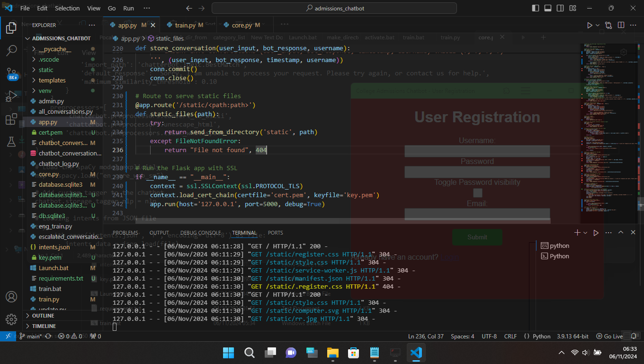
Task: Open the dropdown arrow beside the Run Python File button
Action: tap(598, 25)
